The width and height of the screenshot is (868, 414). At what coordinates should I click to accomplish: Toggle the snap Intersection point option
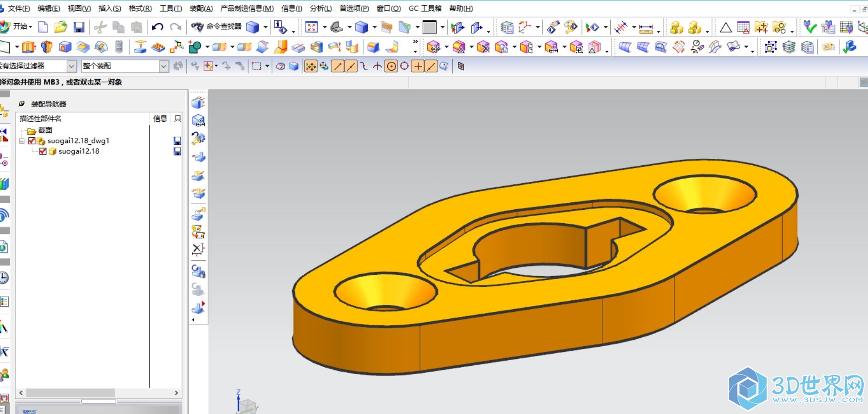[378, 66]
